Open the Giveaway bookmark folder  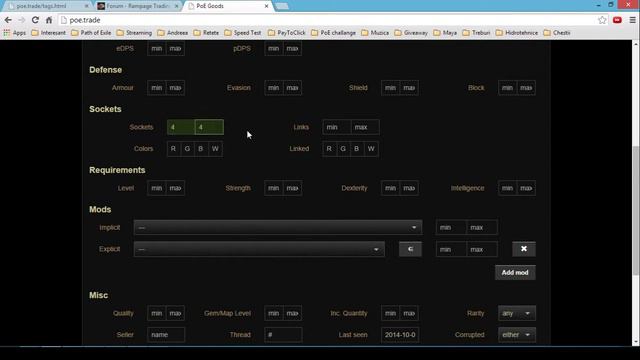click(411, 33)
